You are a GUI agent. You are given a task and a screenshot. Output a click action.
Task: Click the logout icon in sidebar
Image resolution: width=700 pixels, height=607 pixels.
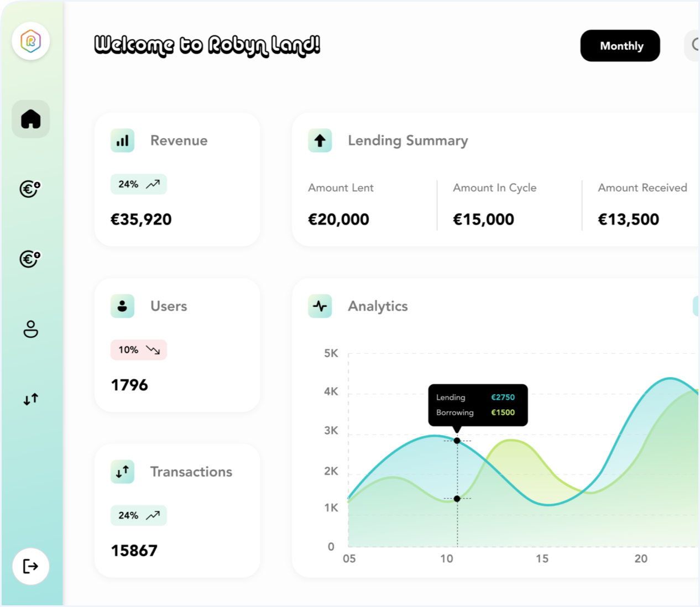[31, 566]
